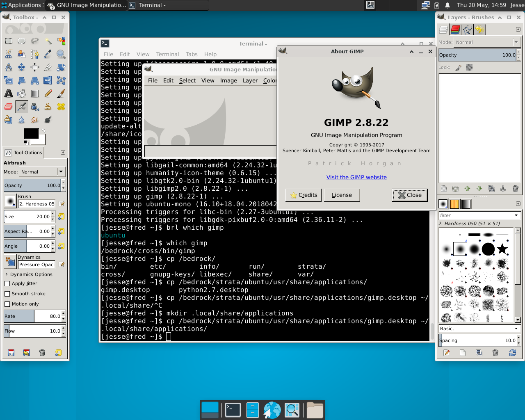Viewport: 525px width, 420px height.
Task: Click the Close button in About GIMP
Action: point(410,195)
